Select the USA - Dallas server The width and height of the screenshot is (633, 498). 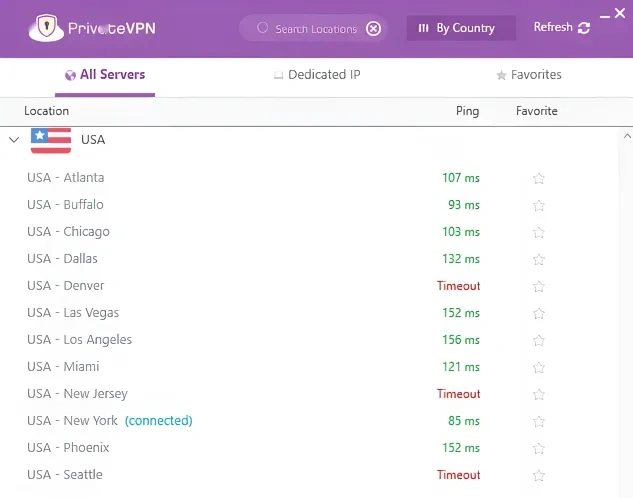tap(62, 259)
